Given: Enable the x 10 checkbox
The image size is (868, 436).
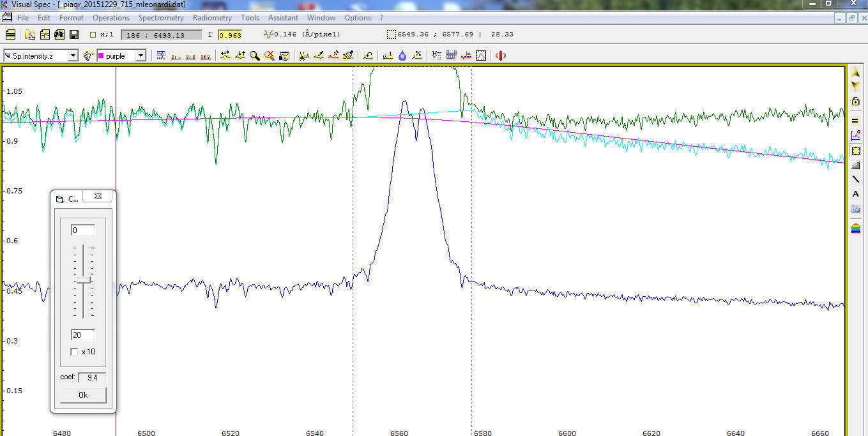Looking at the screenshot, I should point(75,352).
